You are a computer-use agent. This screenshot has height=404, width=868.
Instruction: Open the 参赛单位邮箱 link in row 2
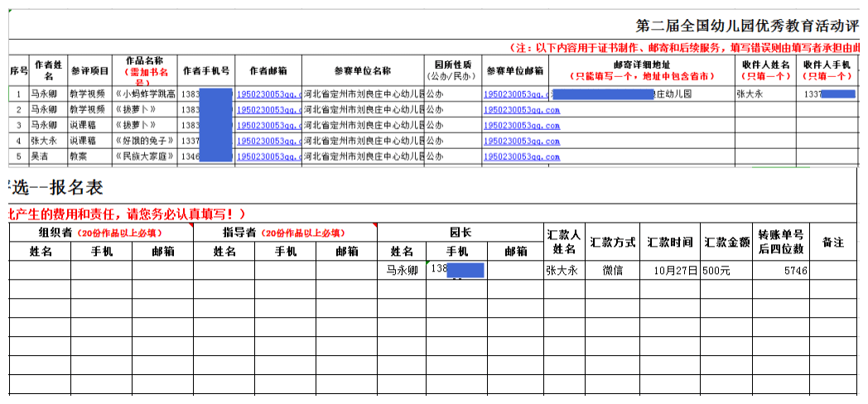522,109
